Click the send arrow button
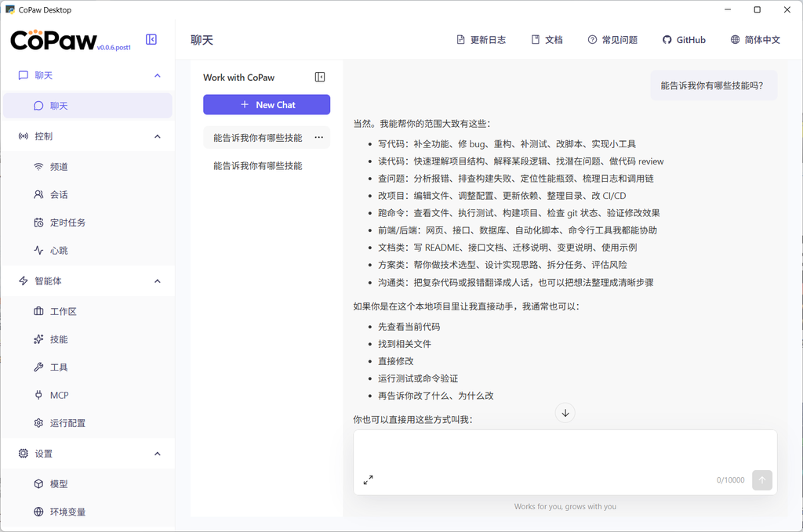The image size is (803, 532). (762, 480)
